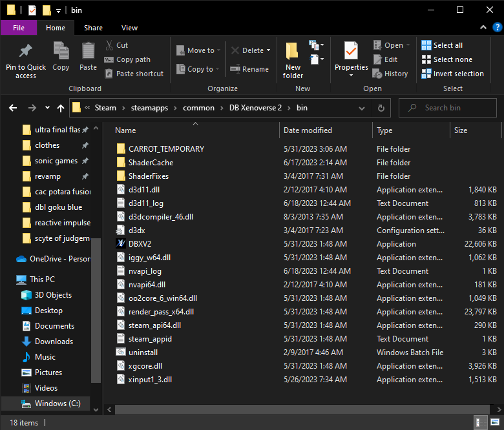The width and height of the screenshot is (504, 430).
Task: Switch to large icons view layout
Action: point(495,422)
